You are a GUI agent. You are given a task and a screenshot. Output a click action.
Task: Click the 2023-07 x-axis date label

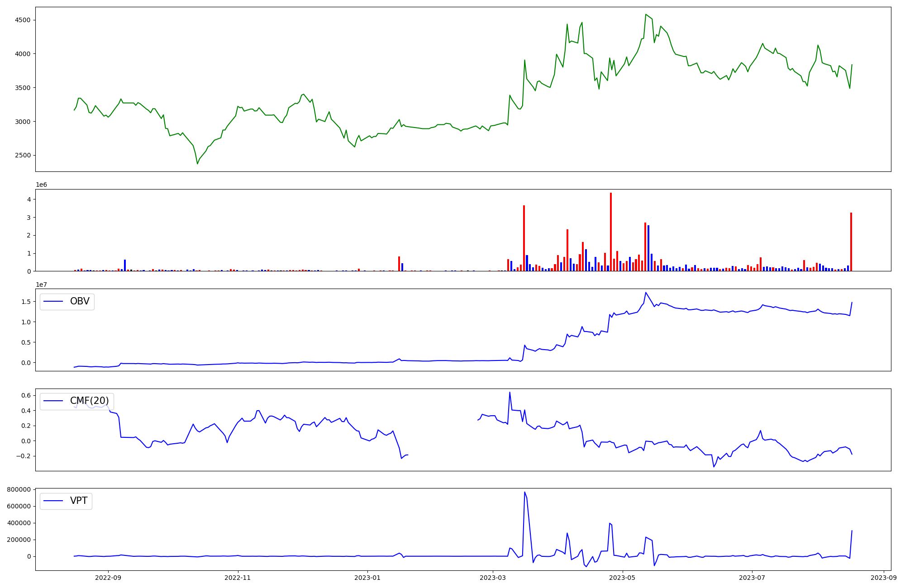[752, 578]
